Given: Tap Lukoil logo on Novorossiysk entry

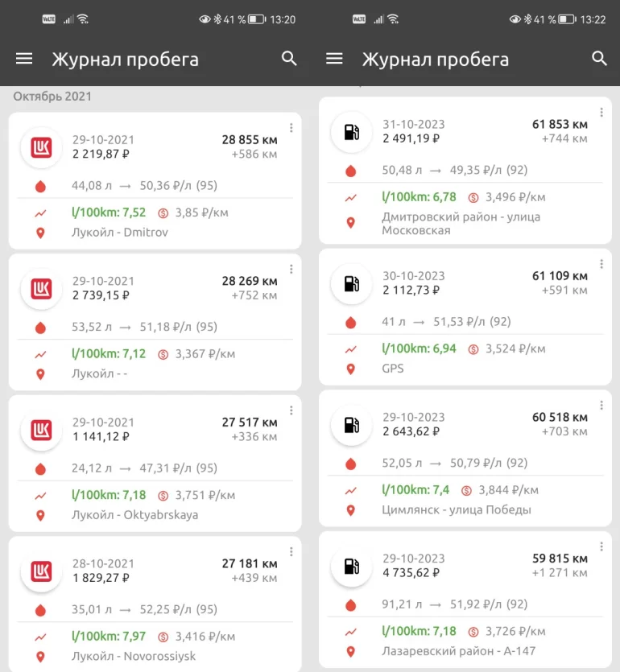Looking at the screenshot, I should 41,571.
